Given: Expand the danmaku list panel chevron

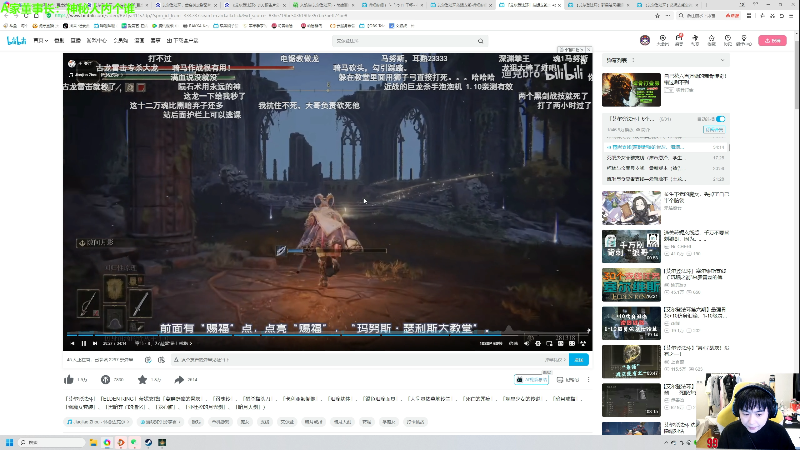Looking at the screenshot, I should pos(722,60).
